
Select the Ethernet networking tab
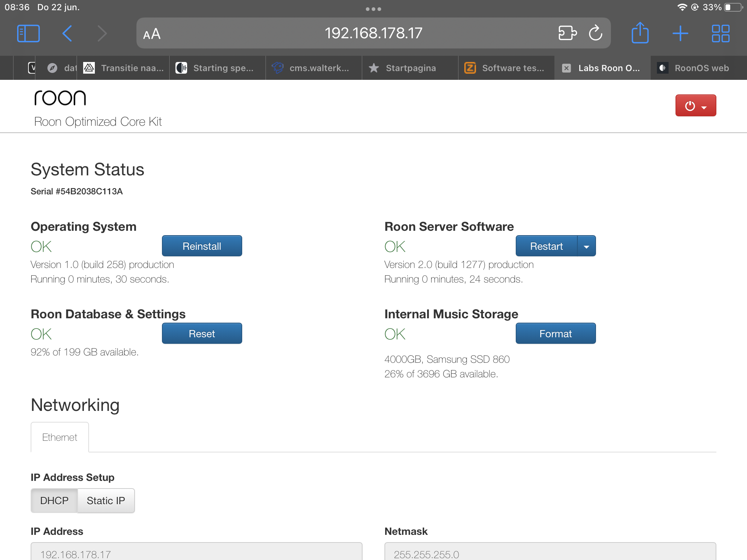[60, 437]
